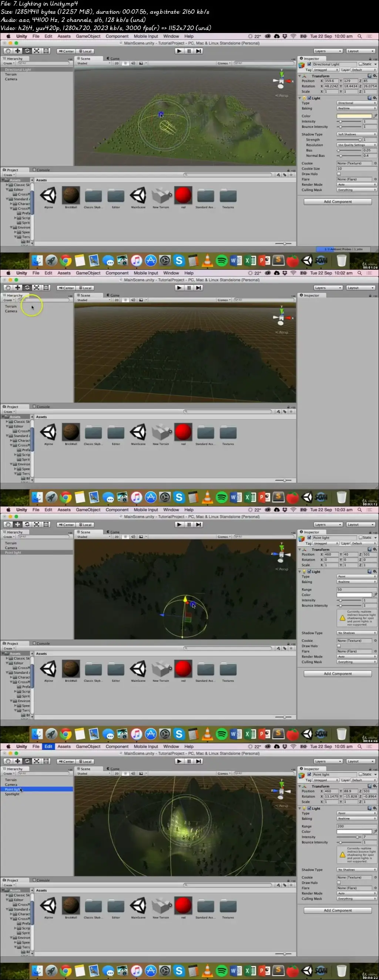Toggle scene lighting sun icon in the 10:00 am frame
The width and height of the screenshot is (379, 980).
(x=125, y=63)
